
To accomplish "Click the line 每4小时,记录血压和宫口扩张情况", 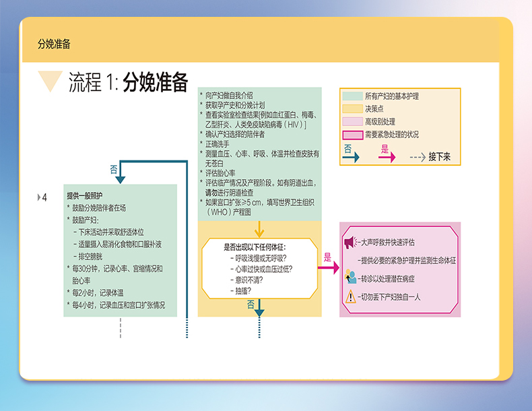I will pyautogui.click(x=119, y=305).
